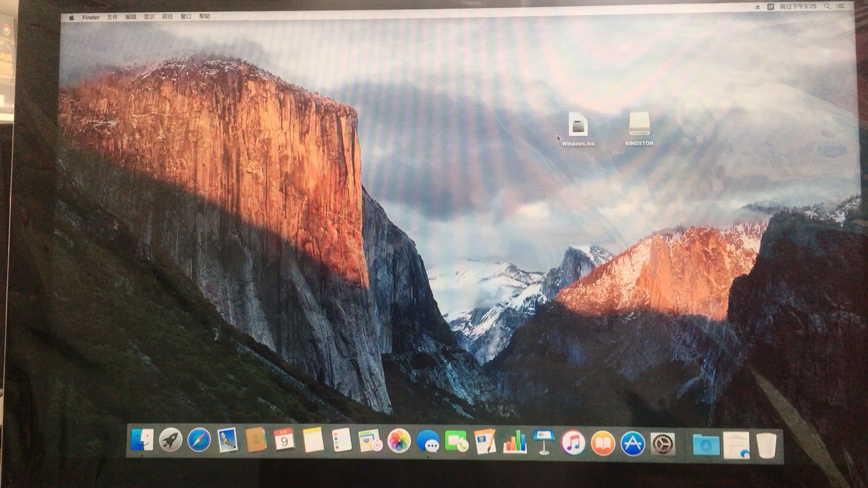Image resolution: width=868 pixels, height=488 pixels.
Task: Open the Photos app in dock
Action: point(399,441)
